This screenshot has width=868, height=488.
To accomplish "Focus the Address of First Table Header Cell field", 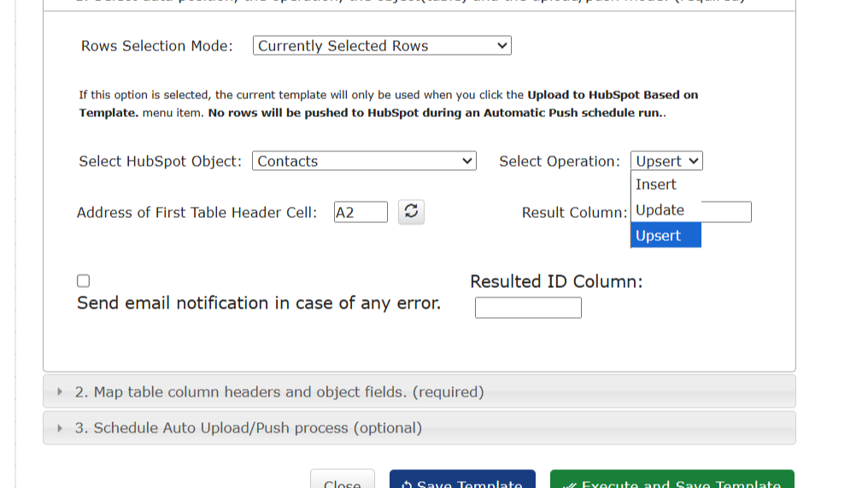I will pyautogui.click(x=361, y=213).
